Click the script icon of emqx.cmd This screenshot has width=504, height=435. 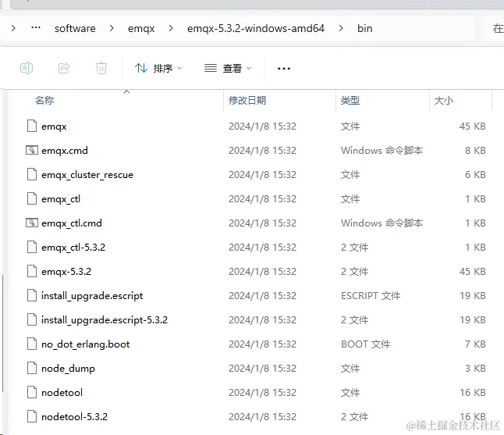pos(32,150)
